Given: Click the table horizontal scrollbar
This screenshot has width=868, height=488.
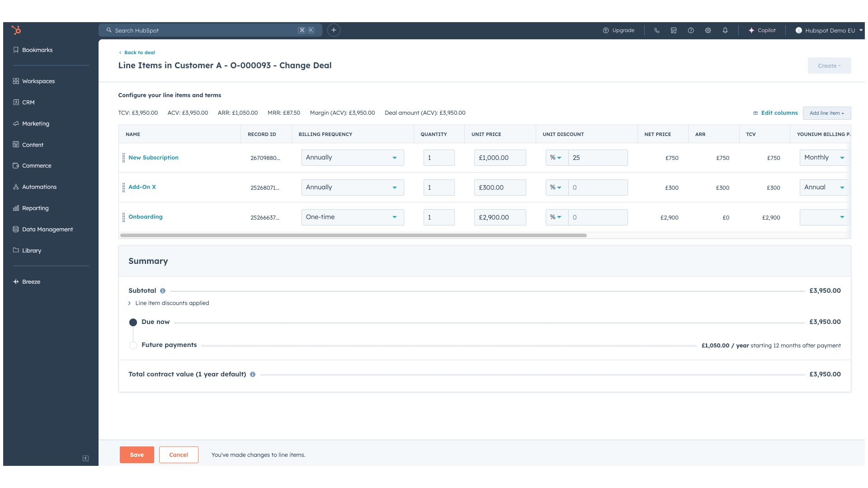Looking at the screenshot, I should click(x=353, y=235).
